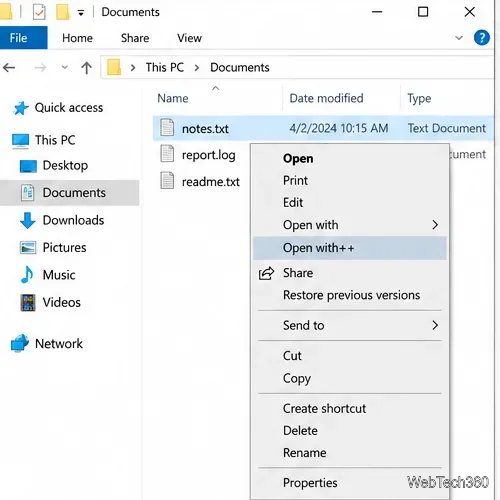This screenshot has width=500, height=500.
Task: Click the chevron before This PC in address bar
Action: pyautogui.click(x=133, y=68)
